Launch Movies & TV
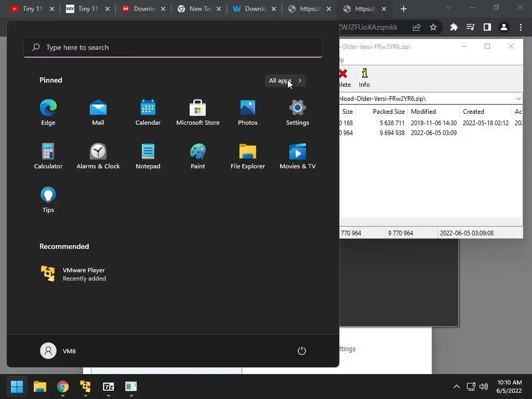532x399 pixels. coord(298,156)
